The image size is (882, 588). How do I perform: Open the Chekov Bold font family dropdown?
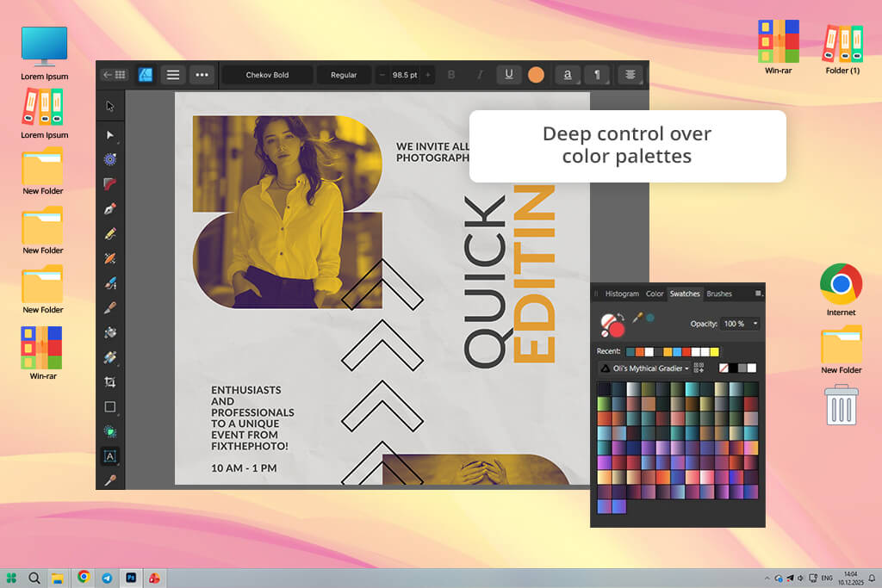(x=267, y=75)
